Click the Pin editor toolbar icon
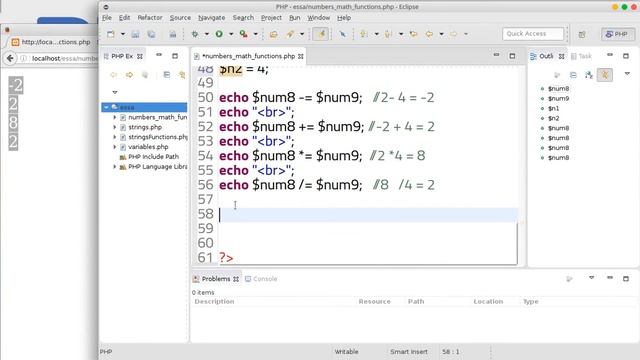Screen dimensions: 640x360 342,34
